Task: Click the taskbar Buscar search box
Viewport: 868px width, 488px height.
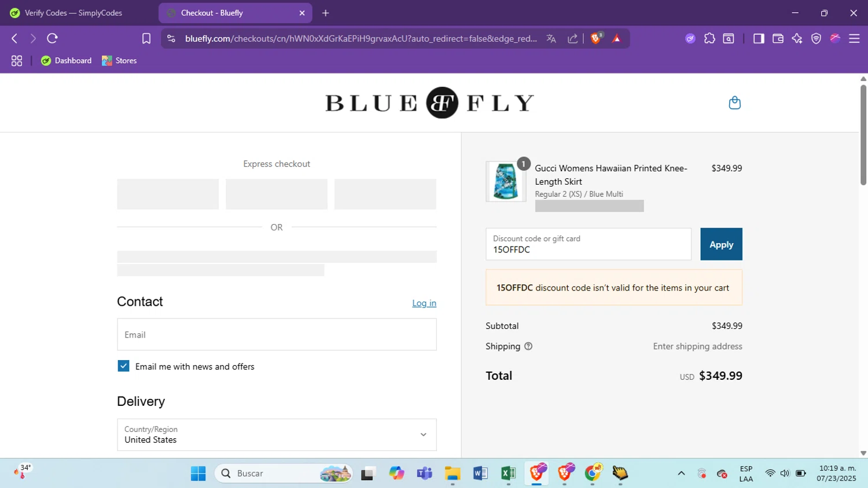Action: point(284,474)
